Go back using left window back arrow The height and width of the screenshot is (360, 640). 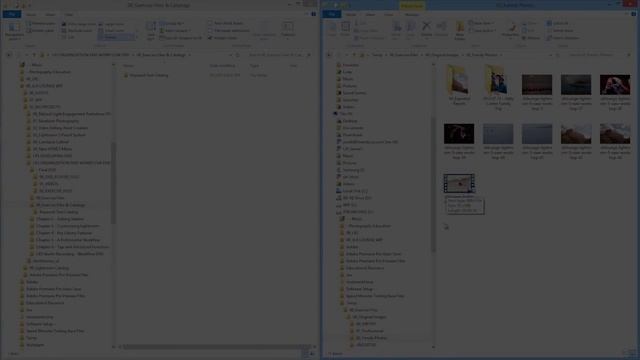[x=9, y=55]
